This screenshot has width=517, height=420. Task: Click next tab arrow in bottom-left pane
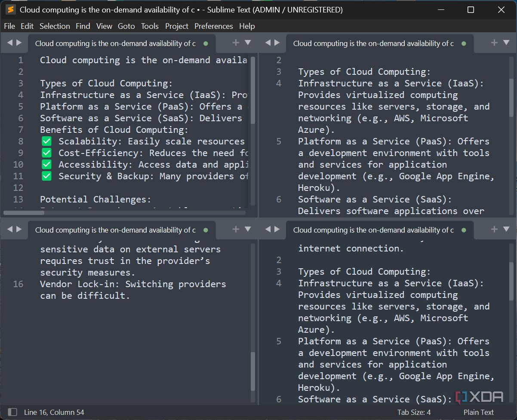[x=19, y=230]
